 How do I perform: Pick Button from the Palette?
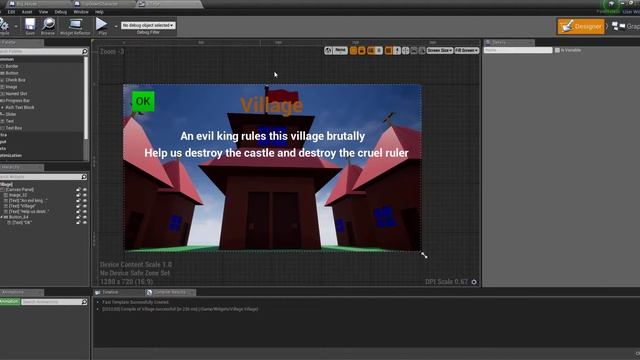12,73
